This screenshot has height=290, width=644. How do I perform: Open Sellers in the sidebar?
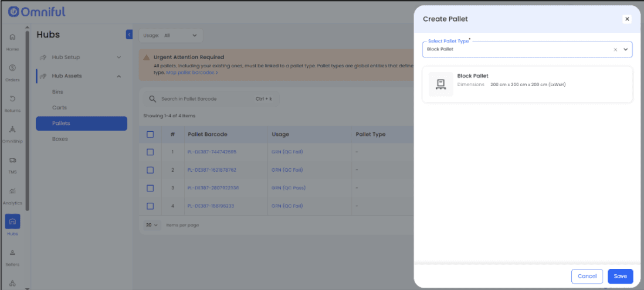[x=12, y=253]
